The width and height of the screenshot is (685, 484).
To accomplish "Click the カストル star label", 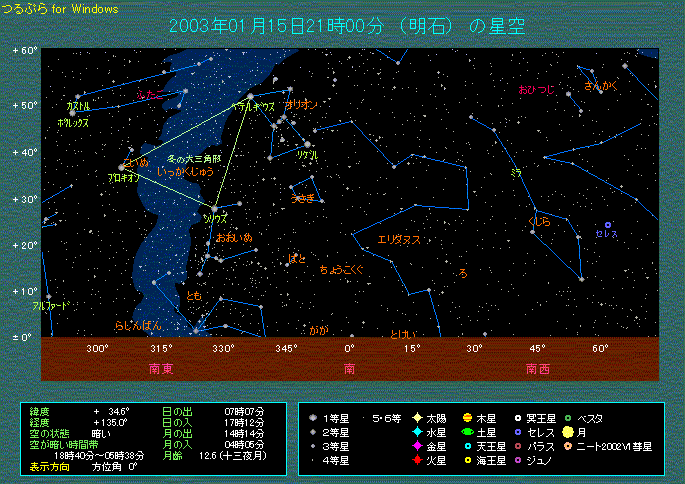I will pyautogui.click(x=79, y=106).
